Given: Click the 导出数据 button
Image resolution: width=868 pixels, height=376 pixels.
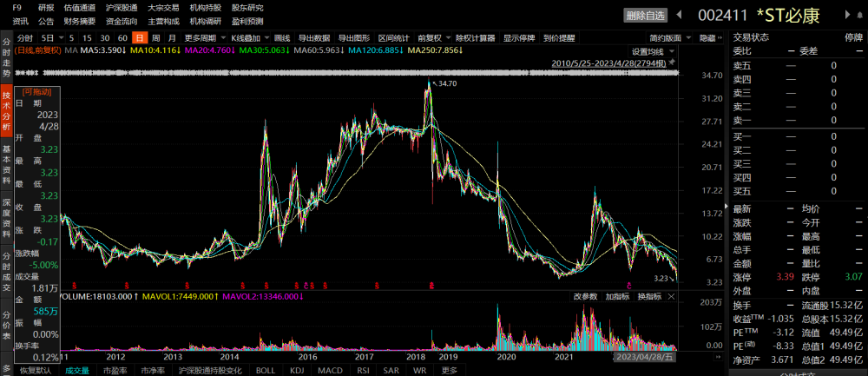Looking at the screenshot, I should coord(314,38).
